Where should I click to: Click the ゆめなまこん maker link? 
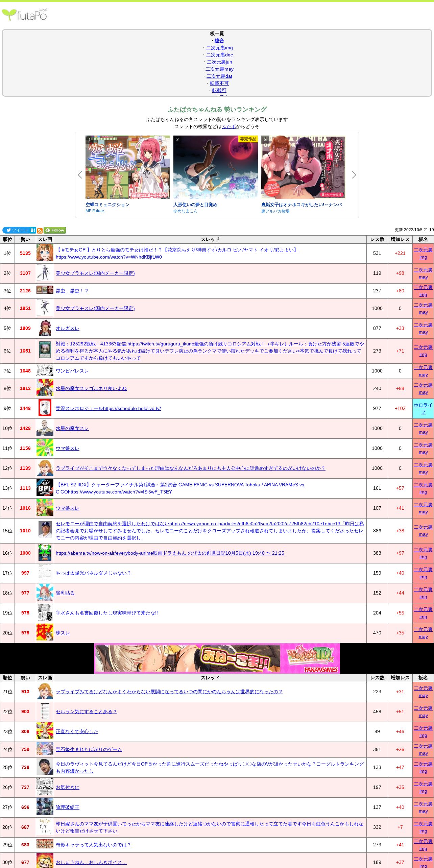[x=185, y=211]
